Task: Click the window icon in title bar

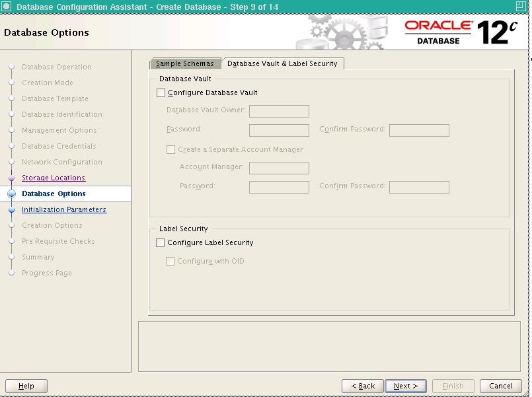Action: pyautogui.click(x=7, y=7)
